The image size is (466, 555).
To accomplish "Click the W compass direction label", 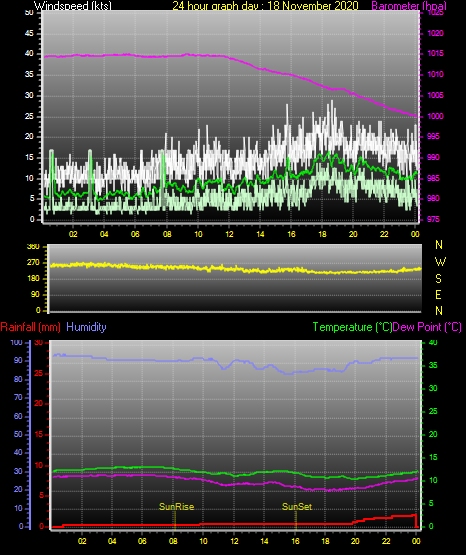I will 440,262.
